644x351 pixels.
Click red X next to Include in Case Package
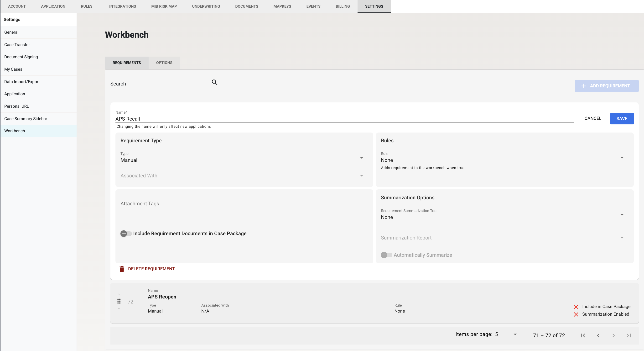coord(576,307)
